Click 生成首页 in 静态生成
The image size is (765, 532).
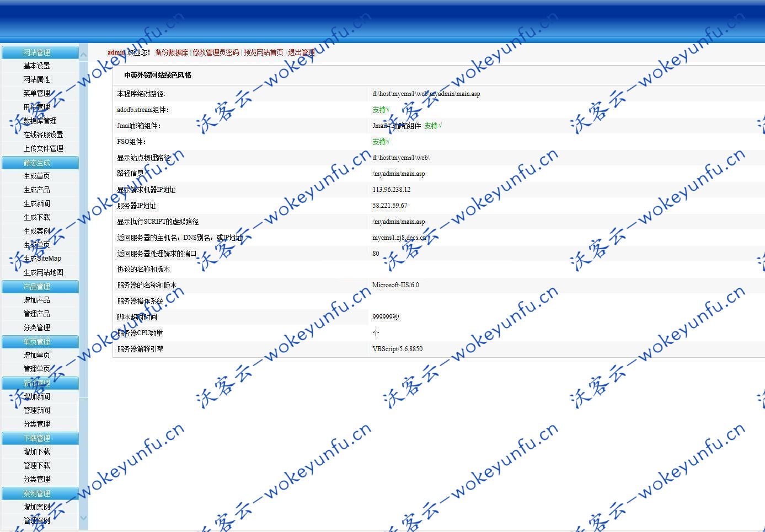[x=36, y=176]
